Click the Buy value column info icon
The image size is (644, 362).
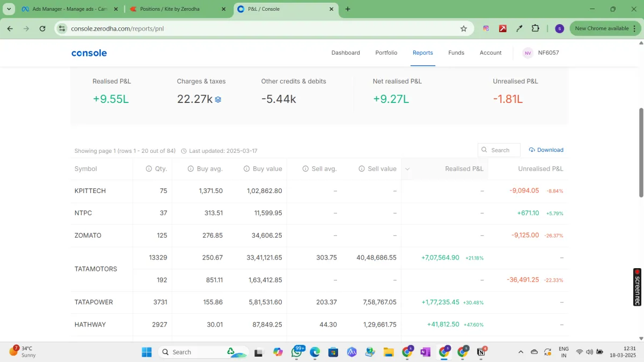tap(246, 169)
